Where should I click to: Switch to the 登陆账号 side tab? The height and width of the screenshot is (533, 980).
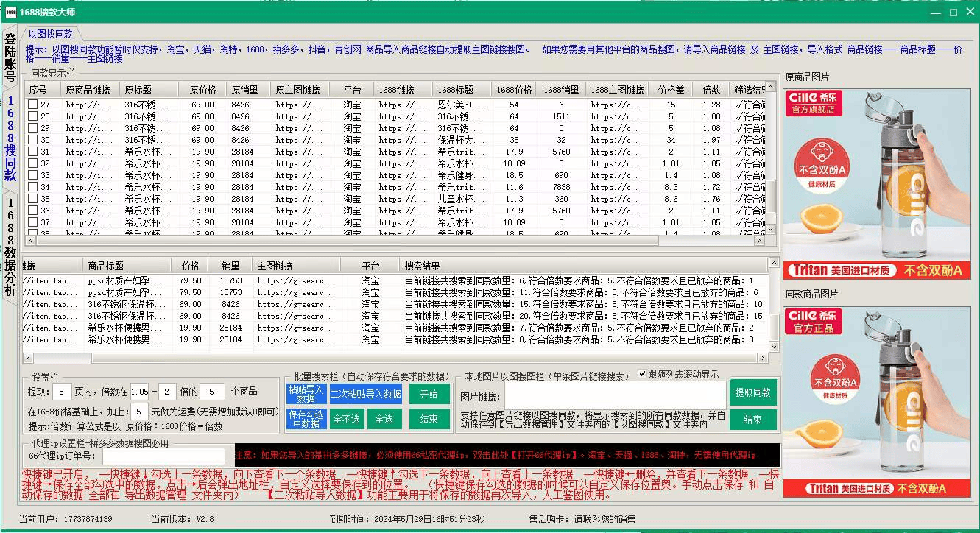(10, 57)
